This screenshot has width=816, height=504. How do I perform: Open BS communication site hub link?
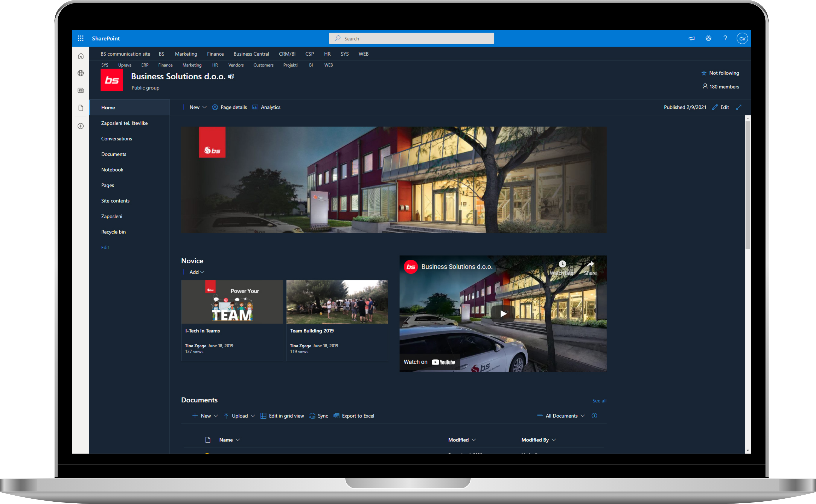tap(125, 54)
